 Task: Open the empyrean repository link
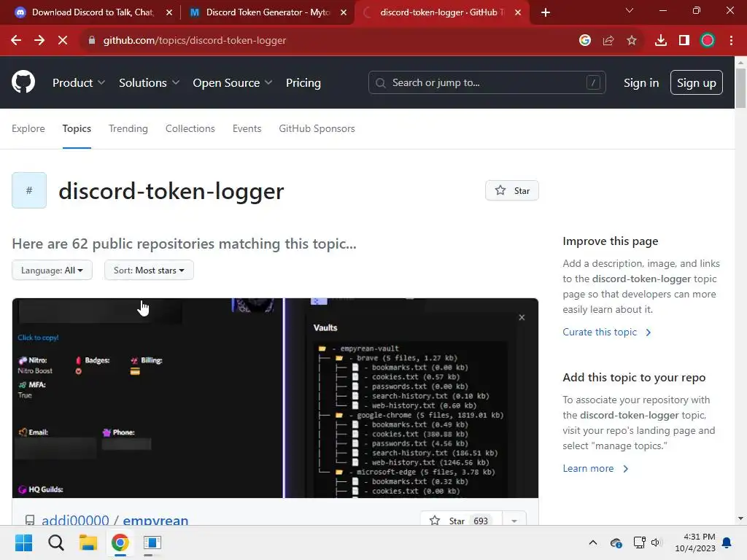pos(155,520)
